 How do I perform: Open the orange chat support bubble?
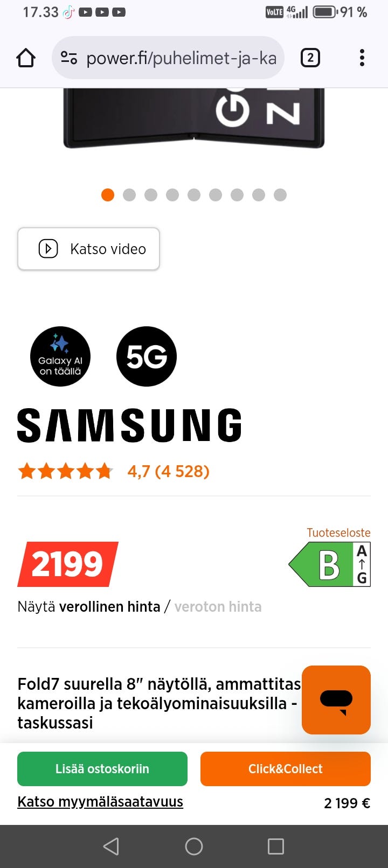[336, 700]
